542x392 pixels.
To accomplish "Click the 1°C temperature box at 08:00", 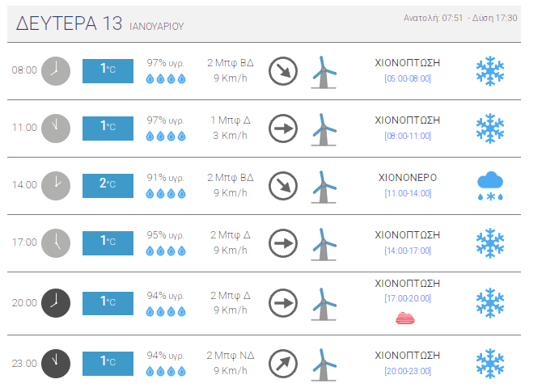I will [108, 70].
